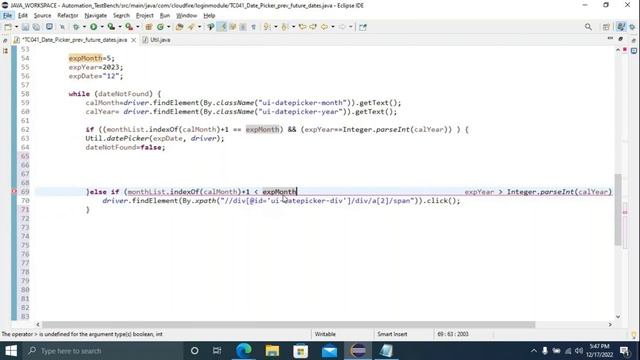
Task: Maximize the editor area
Action: coord(621,39)
